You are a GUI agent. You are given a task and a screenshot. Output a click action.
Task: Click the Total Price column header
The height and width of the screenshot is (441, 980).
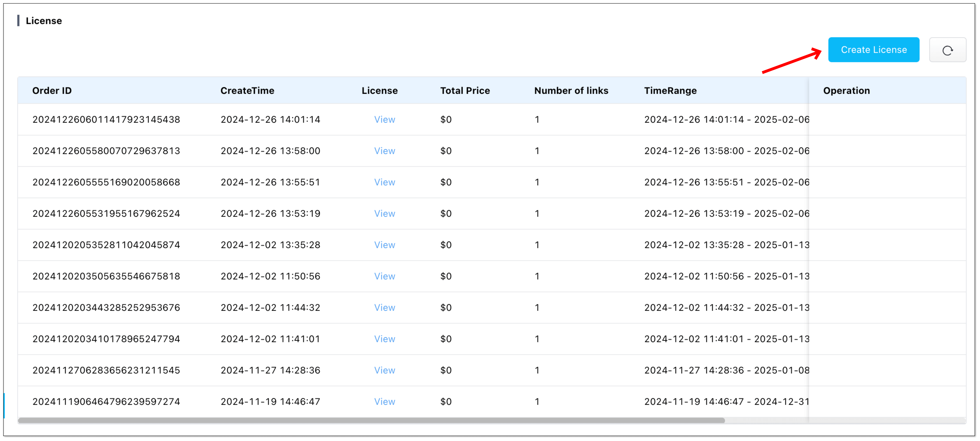pyautogui.click(x=465, y=90)
